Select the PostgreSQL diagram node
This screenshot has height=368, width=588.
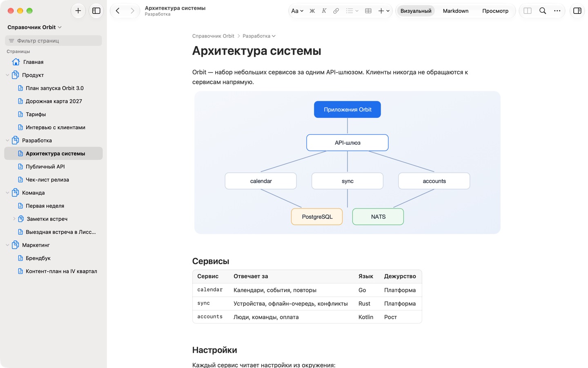pos(317,217)
